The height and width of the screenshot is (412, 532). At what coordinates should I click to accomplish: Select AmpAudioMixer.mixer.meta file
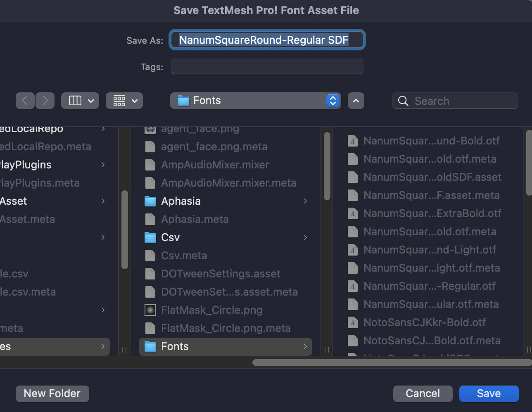click(x=226, y=183)
